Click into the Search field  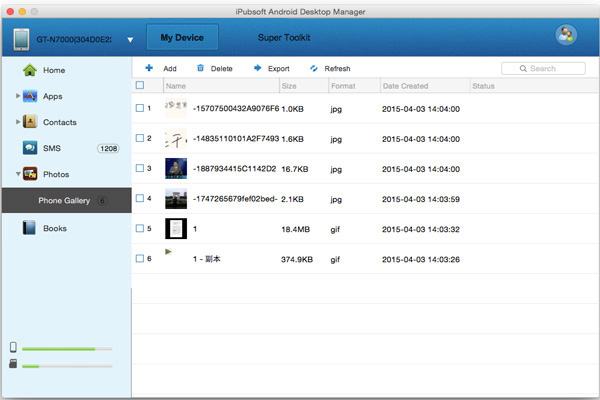[548, 68]
